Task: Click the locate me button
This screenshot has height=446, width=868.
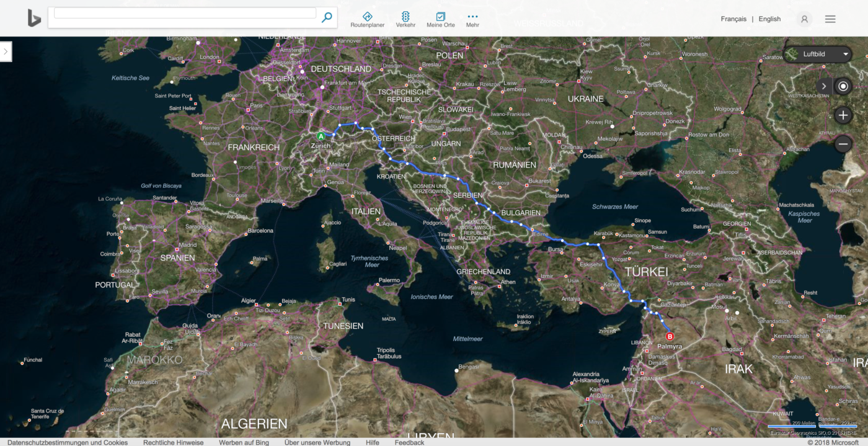Action: (843, 86)
